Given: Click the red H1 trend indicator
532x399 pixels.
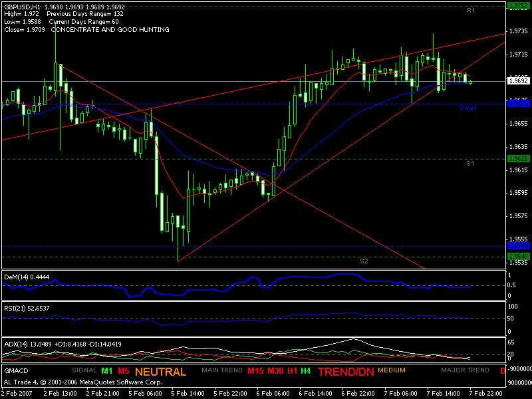Looking at the screenshot, I should [293, 371].
